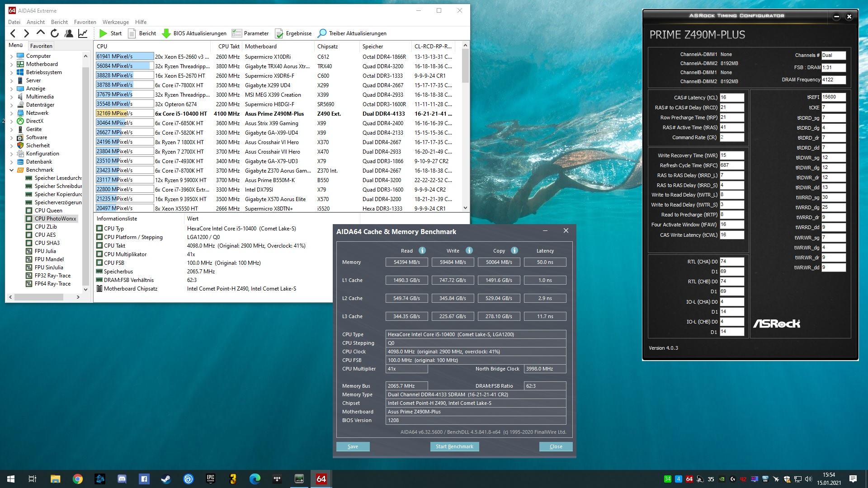Click the Save button in benchmark dialog

pos(353,446)
